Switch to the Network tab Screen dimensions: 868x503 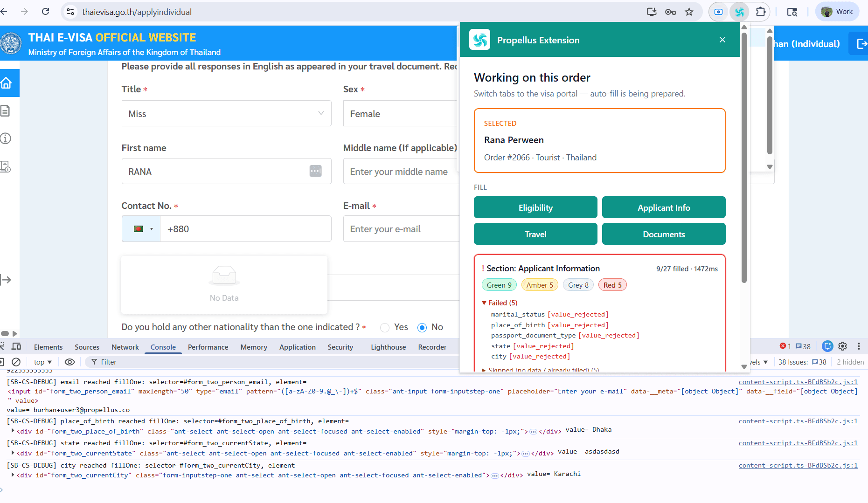tap(125, 347)
